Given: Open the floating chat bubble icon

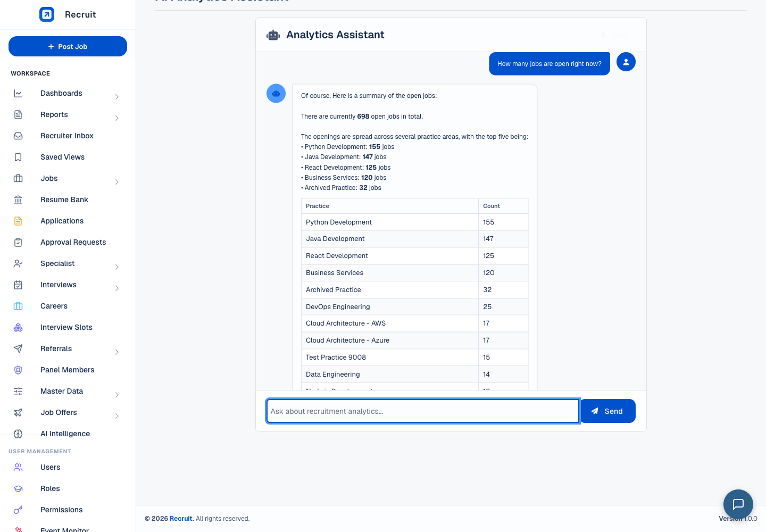Looking at the screenshot, I should (738, 504).
